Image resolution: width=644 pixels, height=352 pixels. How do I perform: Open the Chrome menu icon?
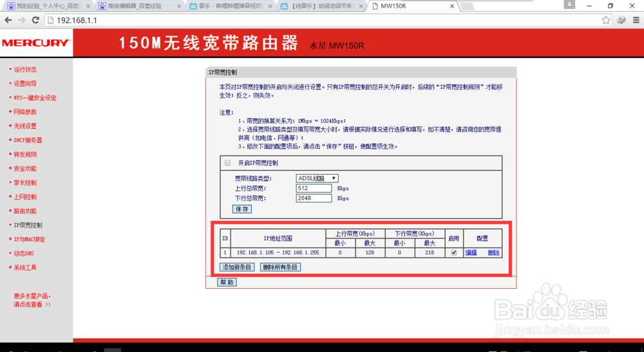tap(636, 20)
